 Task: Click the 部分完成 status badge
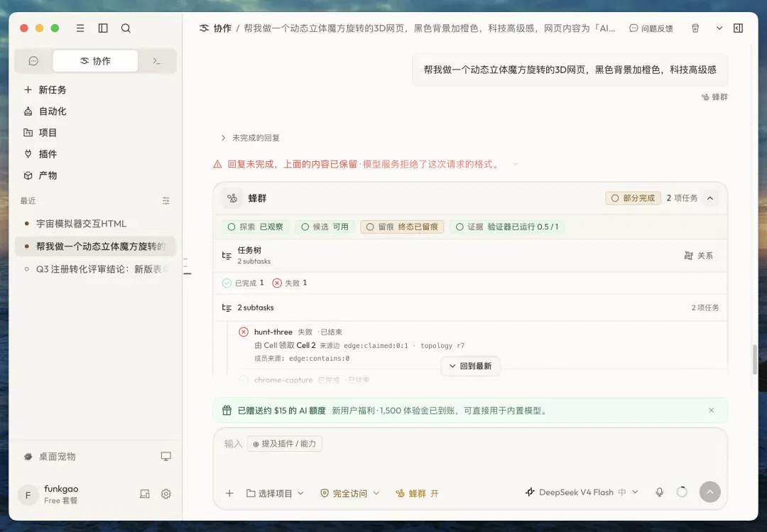(x=633, y=198)
